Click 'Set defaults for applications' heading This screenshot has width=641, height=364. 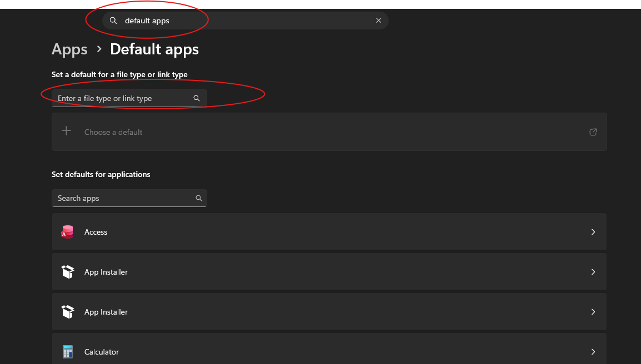(x=101, y=174)
